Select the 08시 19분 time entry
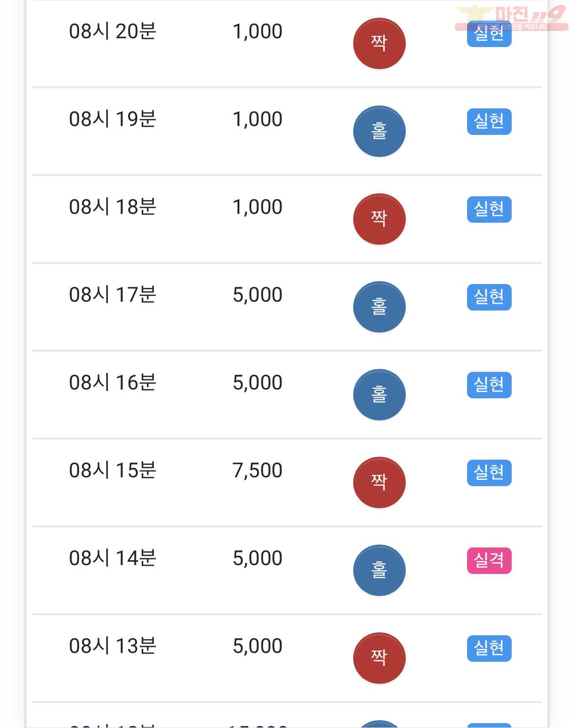 click(x=113, y=119)
